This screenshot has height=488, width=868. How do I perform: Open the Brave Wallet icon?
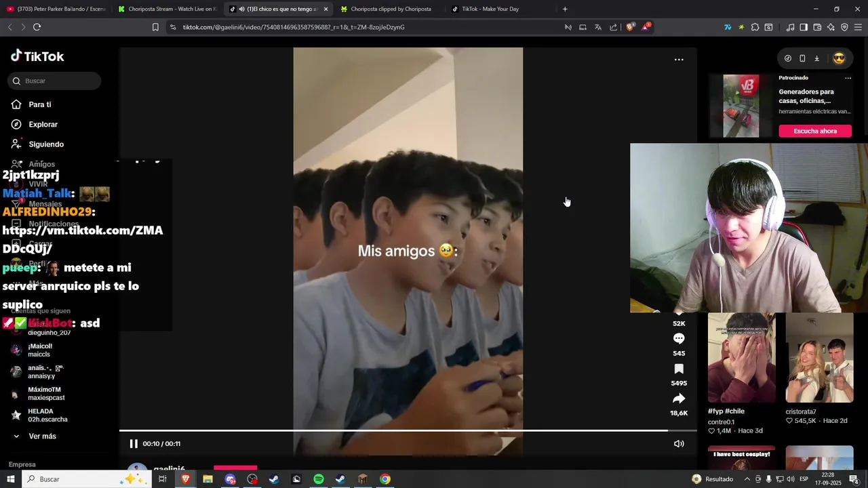point(817,27)
